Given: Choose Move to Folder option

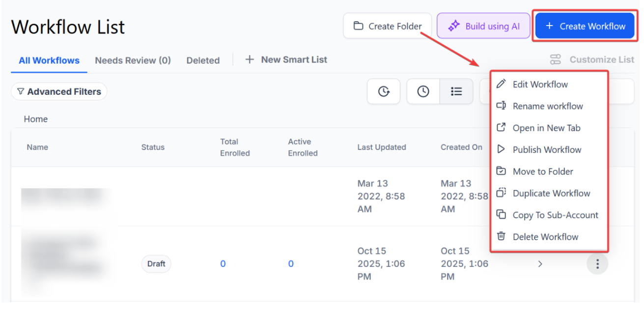Looking at the screenshot, I should coord(543,171).
